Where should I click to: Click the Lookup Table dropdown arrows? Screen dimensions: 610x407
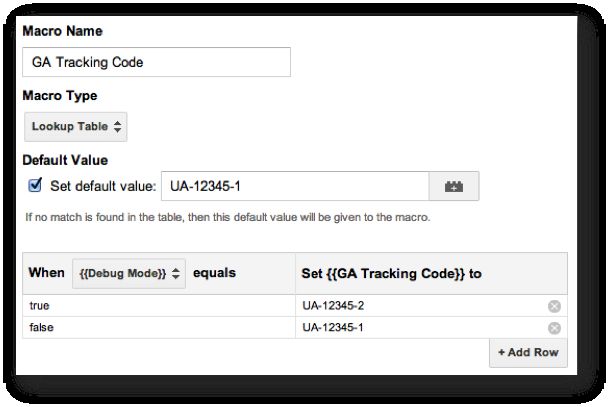tap(117, 126)
